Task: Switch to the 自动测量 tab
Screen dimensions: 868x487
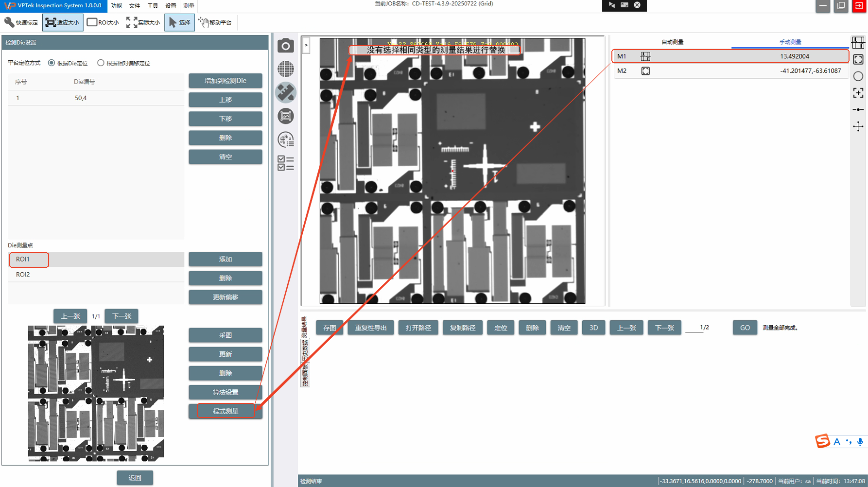Action: click(x=672, y=42)
